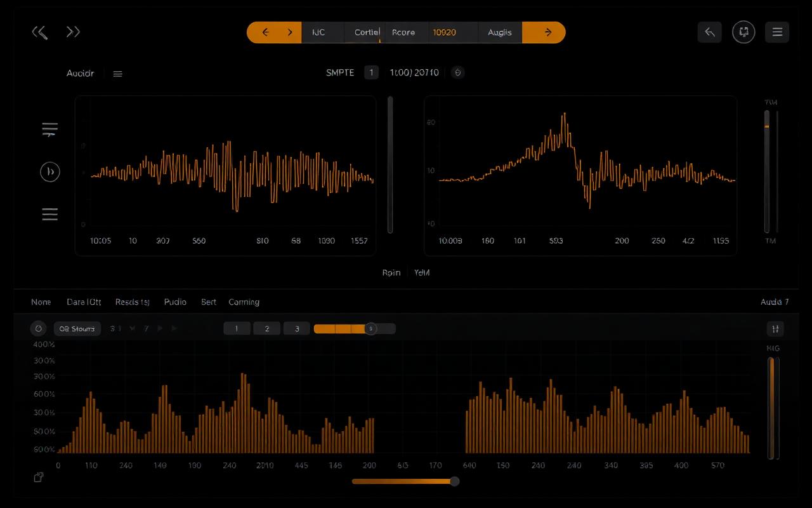The image size is (812, 508).
Task: Click the 1 box next to SMPTE
Action: click(371, 72)
